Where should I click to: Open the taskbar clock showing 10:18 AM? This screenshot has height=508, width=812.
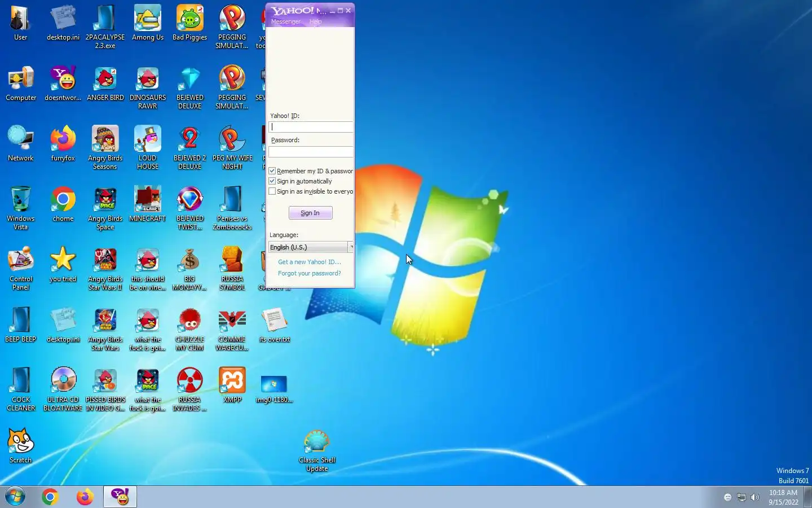click(783, 497)
